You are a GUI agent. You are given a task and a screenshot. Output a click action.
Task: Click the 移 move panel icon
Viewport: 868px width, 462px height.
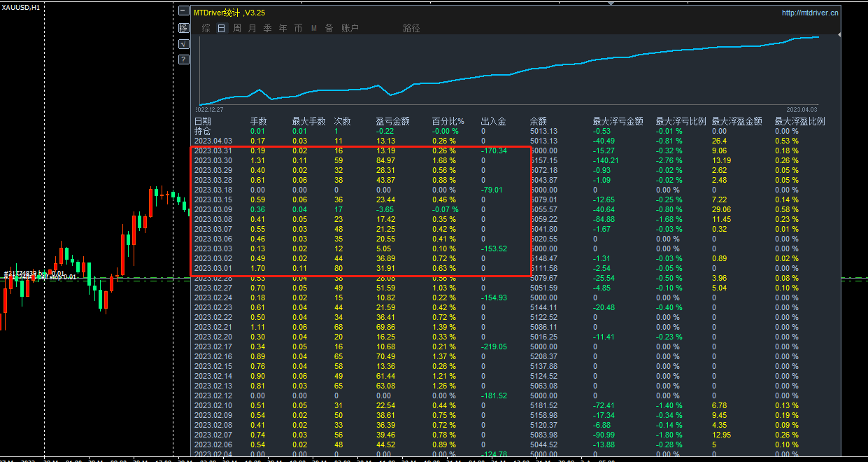[183, 28]
